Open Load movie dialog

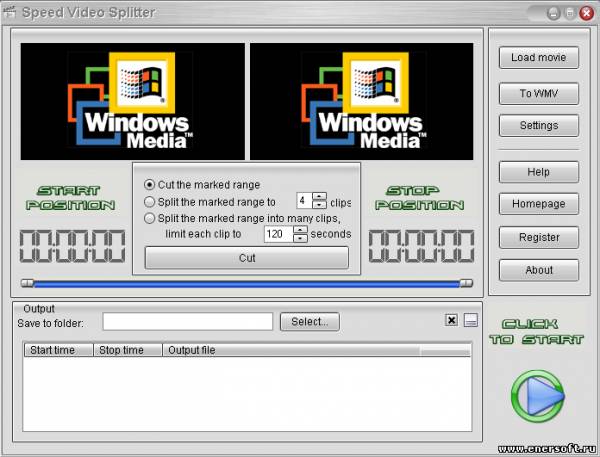click(539, 57)
